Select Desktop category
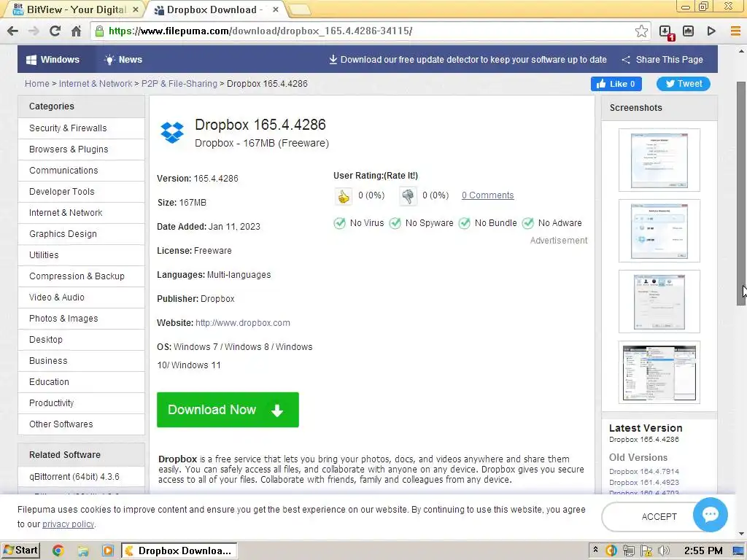747x560 pixels. [82, 340]
